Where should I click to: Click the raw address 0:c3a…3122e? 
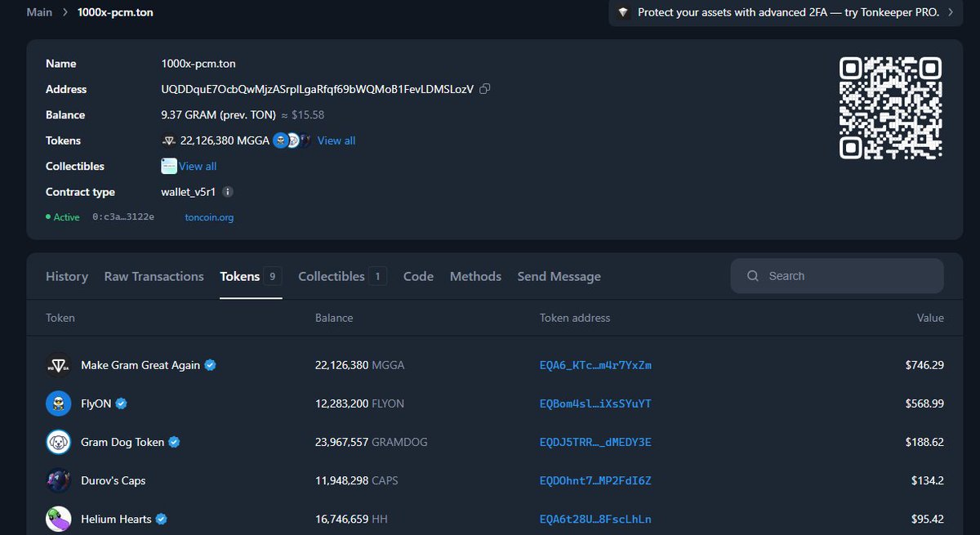pyautogui.click(x=123, y=218)
